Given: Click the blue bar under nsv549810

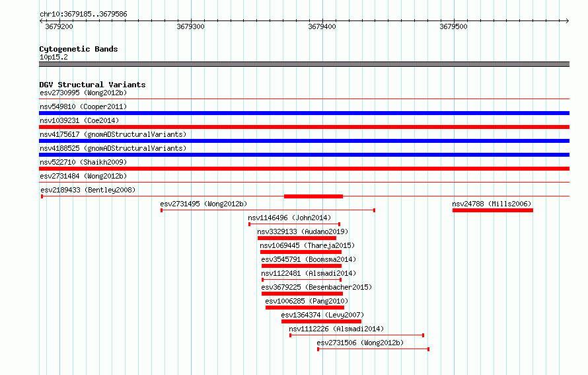Looking at the screenshot, I should [304, 113].
